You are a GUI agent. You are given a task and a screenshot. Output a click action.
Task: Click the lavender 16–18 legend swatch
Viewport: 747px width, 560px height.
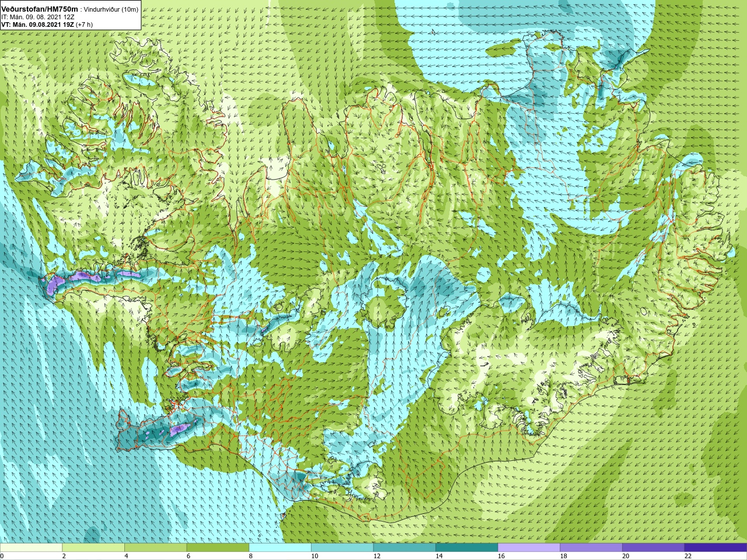coord(529,548)
